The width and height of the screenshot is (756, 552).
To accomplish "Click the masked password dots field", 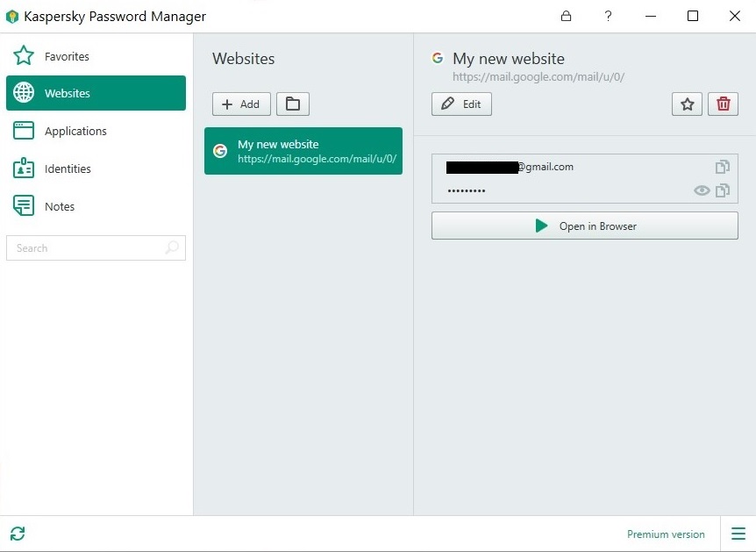I will [467, 191].
